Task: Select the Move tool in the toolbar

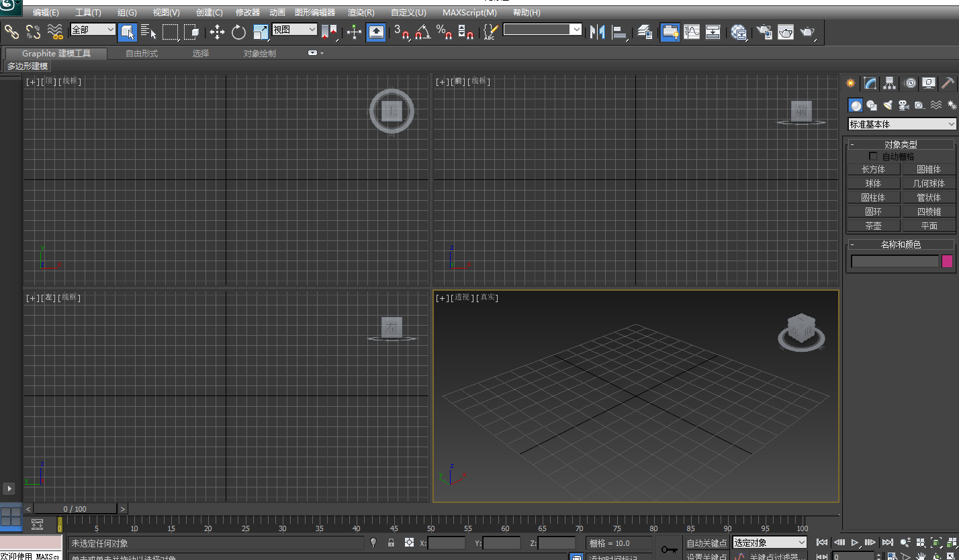Action: (217, 32)
